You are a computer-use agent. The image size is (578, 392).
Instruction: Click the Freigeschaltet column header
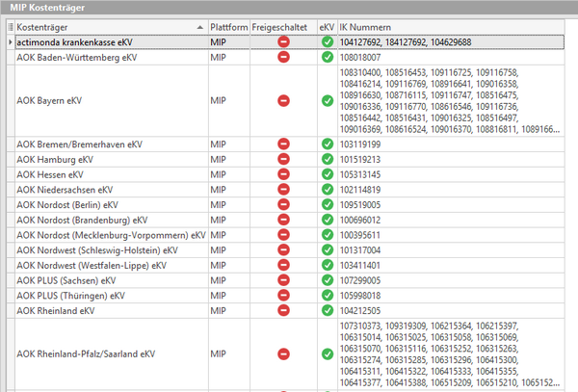click(282, 27)
